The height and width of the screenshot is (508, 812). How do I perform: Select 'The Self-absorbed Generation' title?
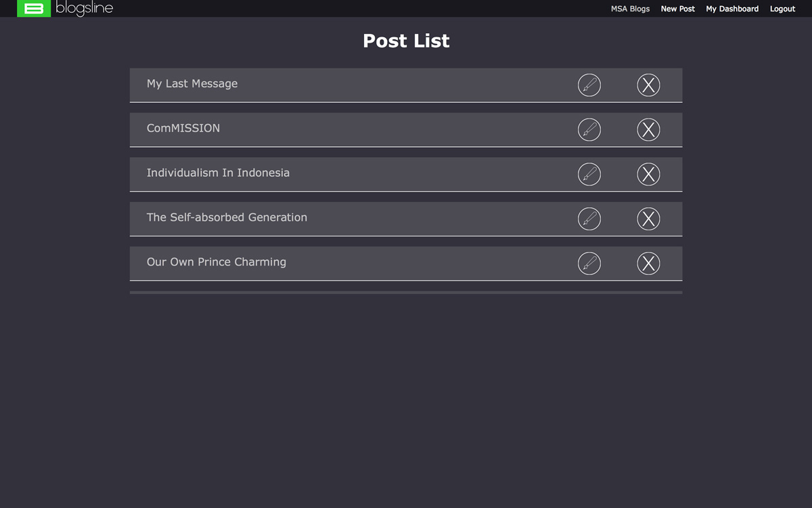[x=227, y=217]
